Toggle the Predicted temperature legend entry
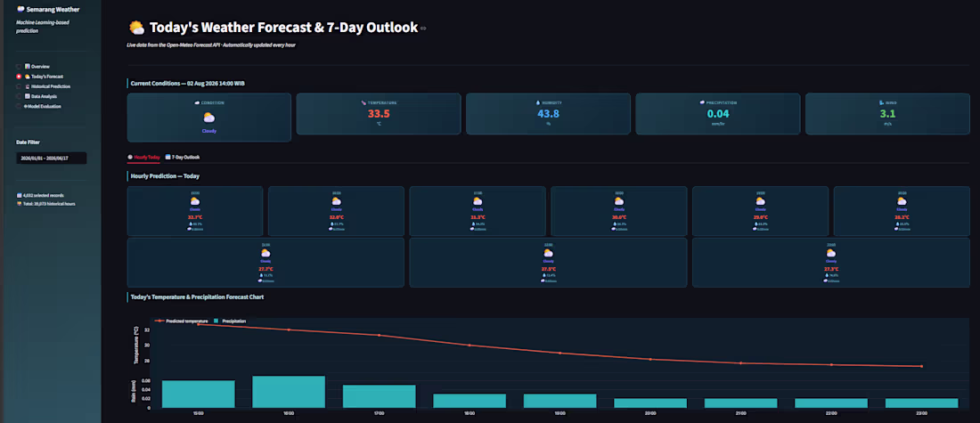The width and height of the screenshot is (980, 423). point(181,321)
